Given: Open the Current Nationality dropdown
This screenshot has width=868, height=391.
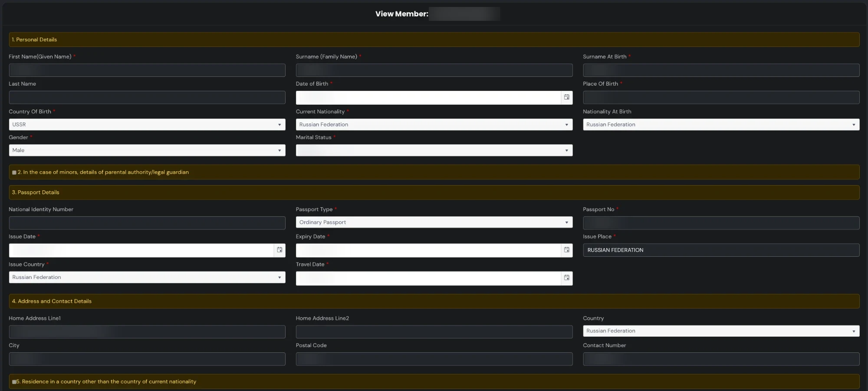Looking at the screenshot, I should tap(434, 125).
